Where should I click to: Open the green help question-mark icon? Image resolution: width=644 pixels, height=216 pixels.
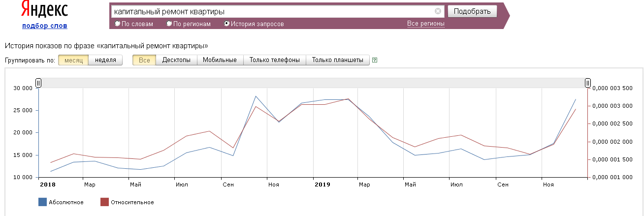tap(375, 61)
